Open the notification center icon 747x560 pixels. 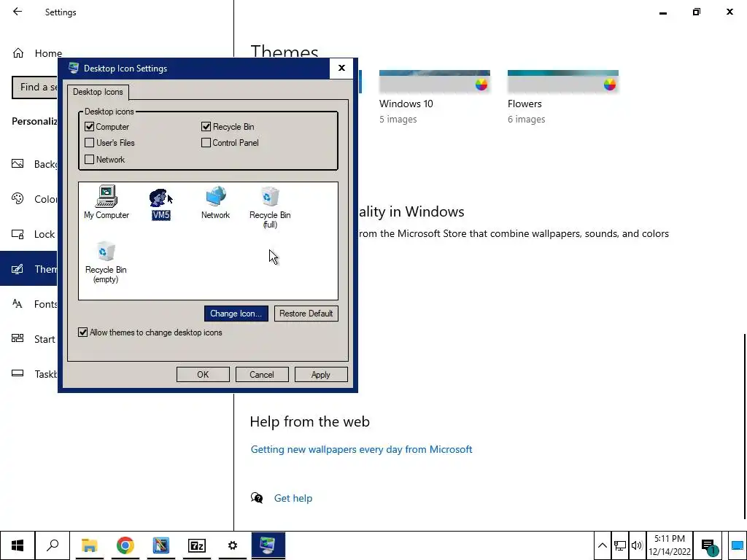coord(709,546)
